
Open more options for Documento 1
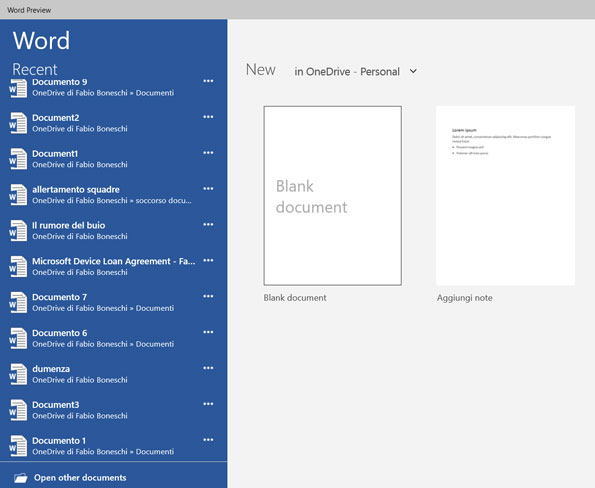tap(208, 439)
